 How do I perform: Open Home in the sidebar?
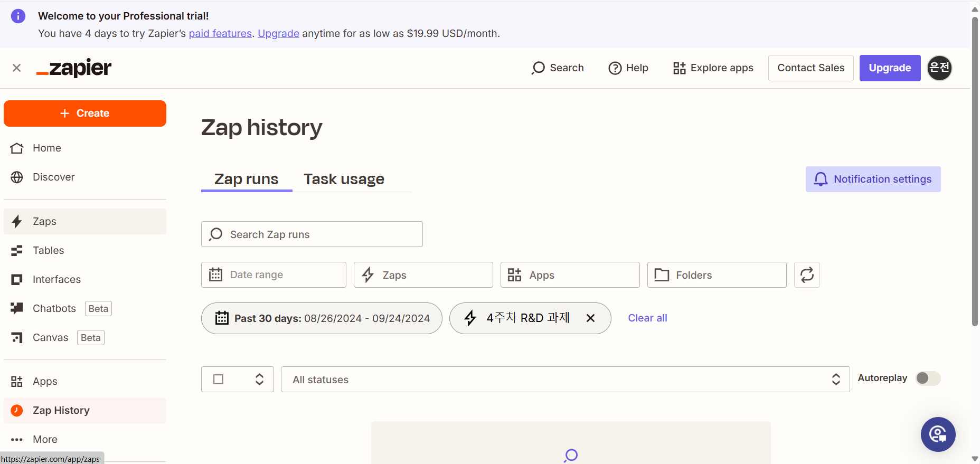(85, 148)
